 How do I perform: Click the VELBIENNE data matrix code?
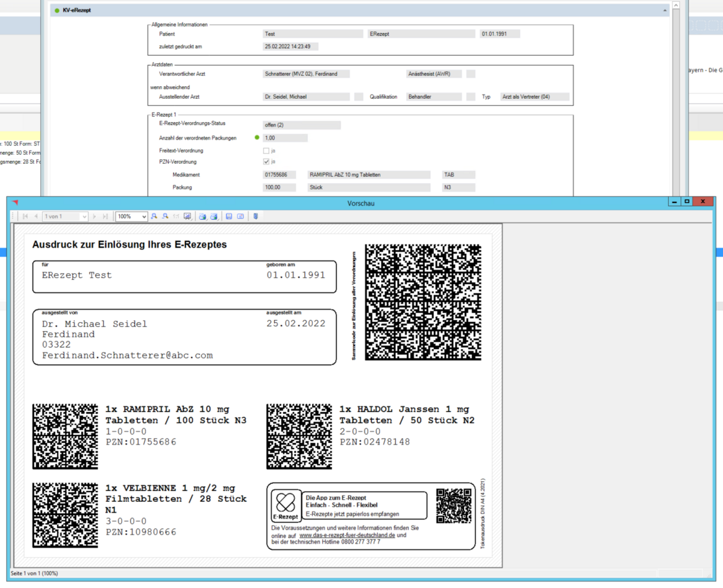65,515
